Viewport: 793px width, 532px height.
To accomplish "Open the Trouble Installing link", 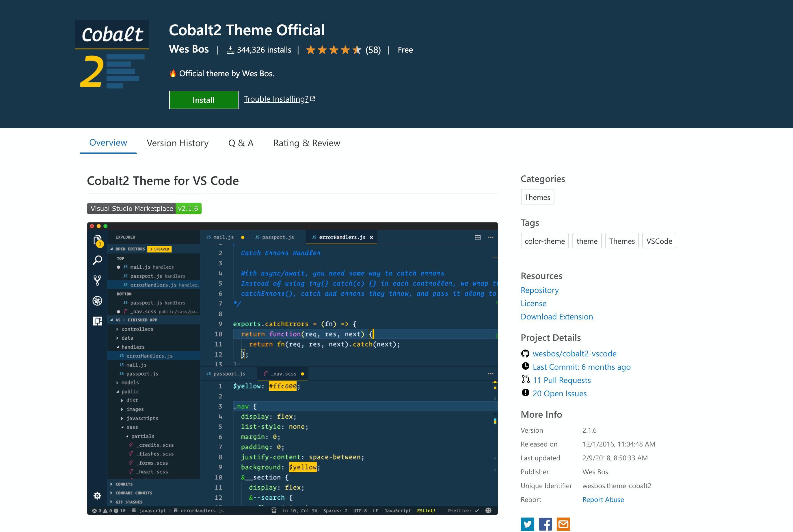I will click(x=280, y=99).
